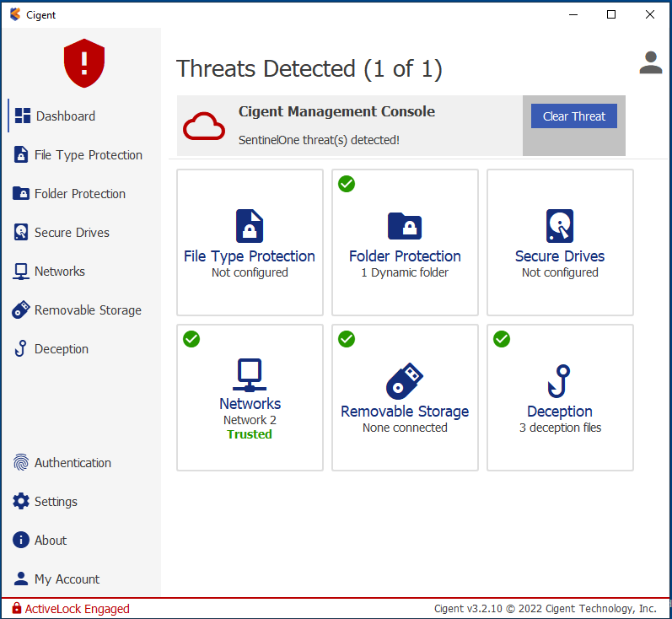Open My Account in the sidebar
672x619 pixels.
coord(67,579)
